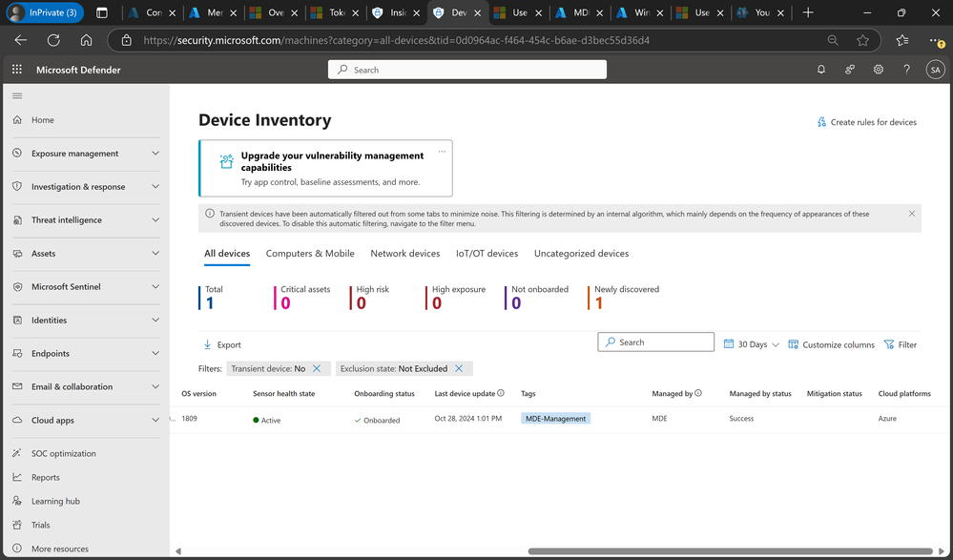953x560 pixels.
Task: Open the community connections icon in header
Action: (x=850, y=70)
